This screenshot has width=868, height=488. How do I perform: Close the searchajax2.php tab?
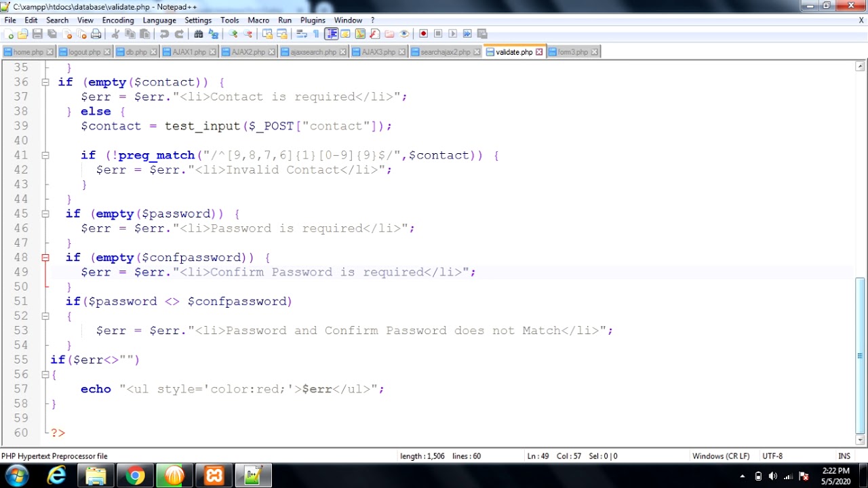point(477,52)
